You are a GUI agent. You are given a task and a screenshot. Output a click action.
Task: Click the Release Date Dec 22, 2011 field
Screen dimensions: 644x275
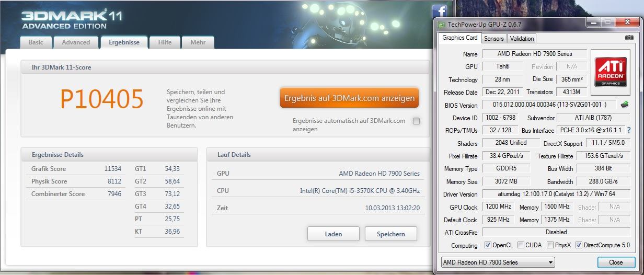pos(501,92)
